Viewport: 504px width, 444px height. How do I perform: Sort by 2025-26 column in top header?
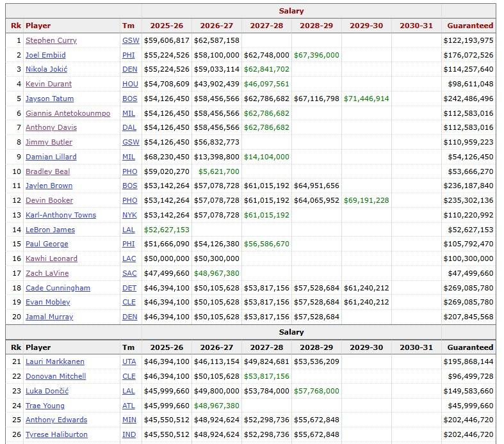point(167,26)
